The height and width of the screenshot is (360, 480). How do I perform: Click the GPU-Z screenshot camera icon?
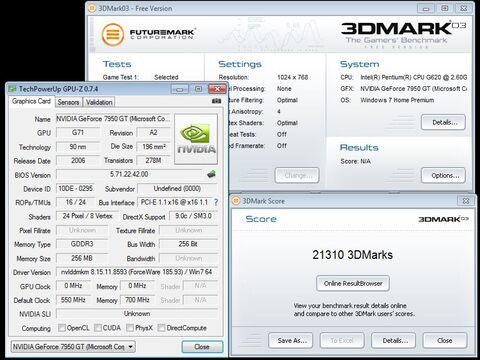coord(216,101)
